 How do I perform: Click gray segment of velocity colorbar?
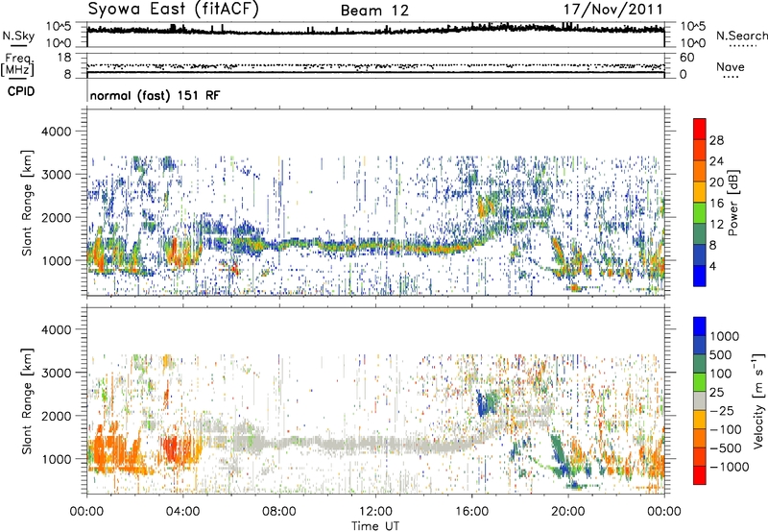click(x=700, y=400)
